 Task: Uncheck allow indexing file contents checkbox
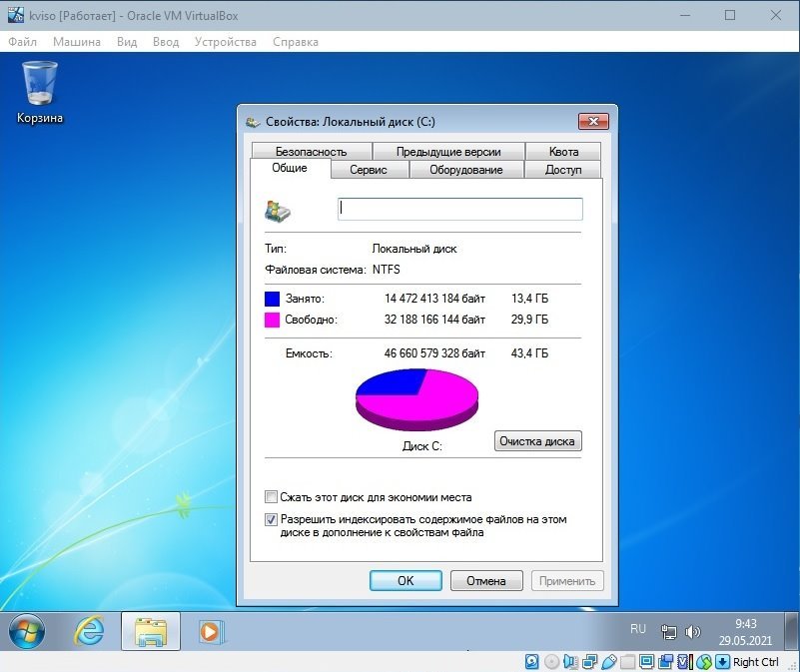[x=272, y=520]
